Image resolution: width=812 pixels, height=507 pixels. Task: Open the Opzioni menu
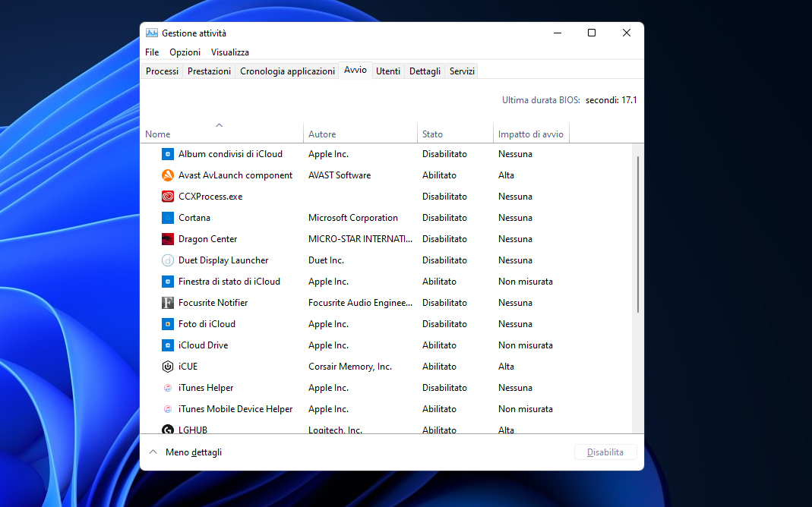click(x=185, y=52)
